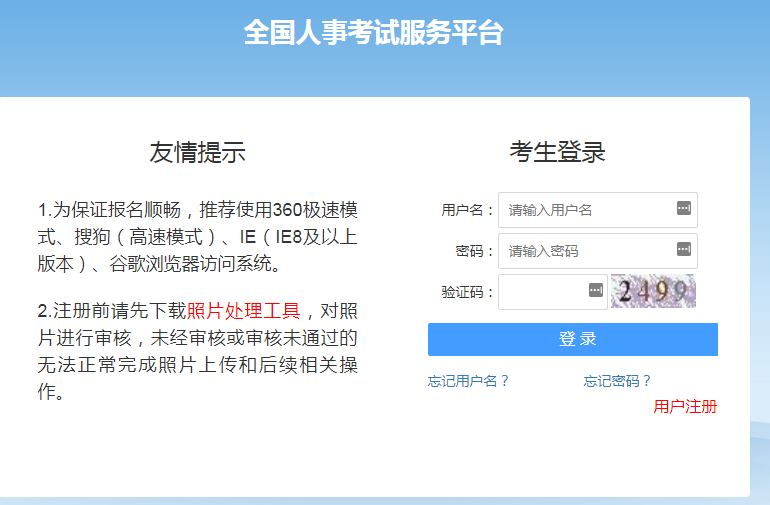Screen dimensions: 770x505
Task: Go to 用户注册 registration link
Action: (x=685, y=407)
